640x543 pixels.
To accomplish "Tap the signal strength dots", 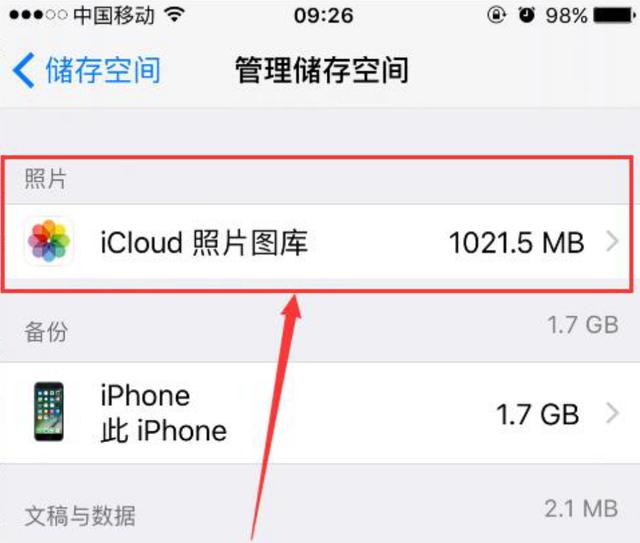I will [x=38, y=15].
